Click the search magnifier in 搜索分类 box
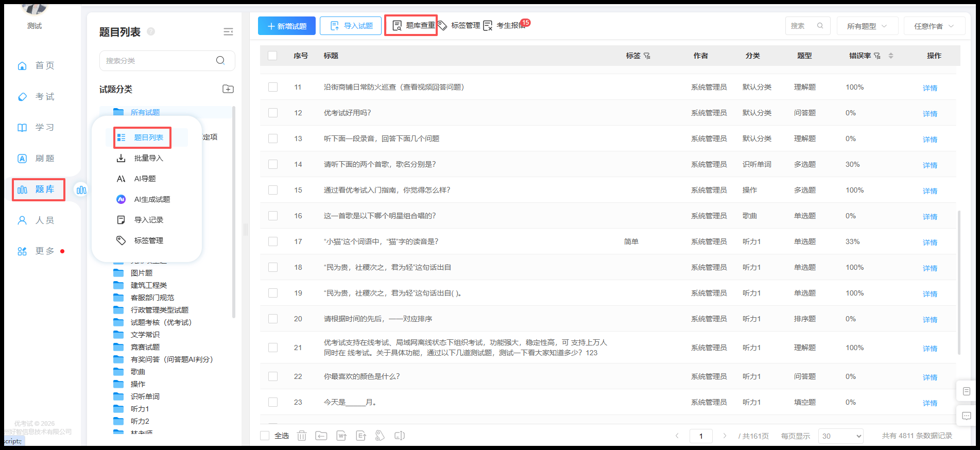 click(220, 61)
